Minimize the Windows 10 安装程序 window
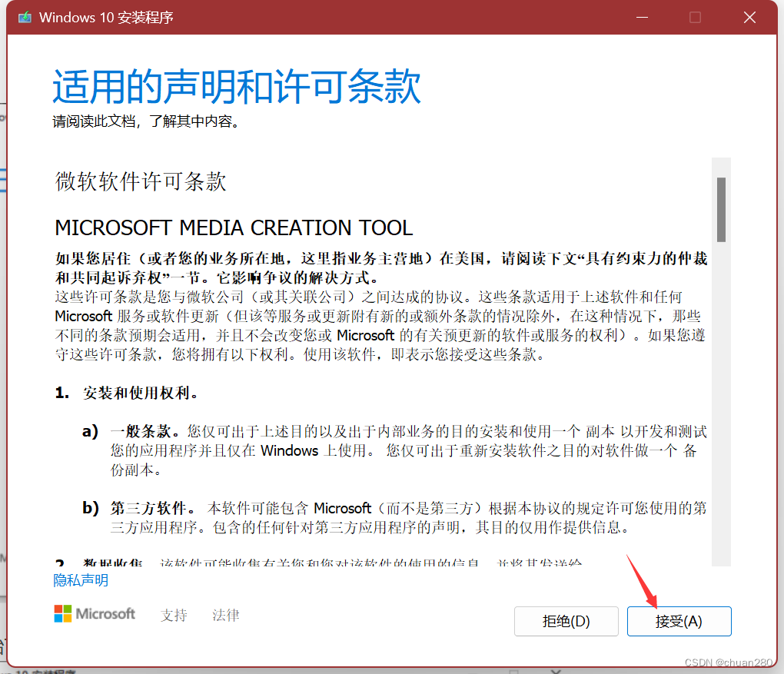 (642, 16)
